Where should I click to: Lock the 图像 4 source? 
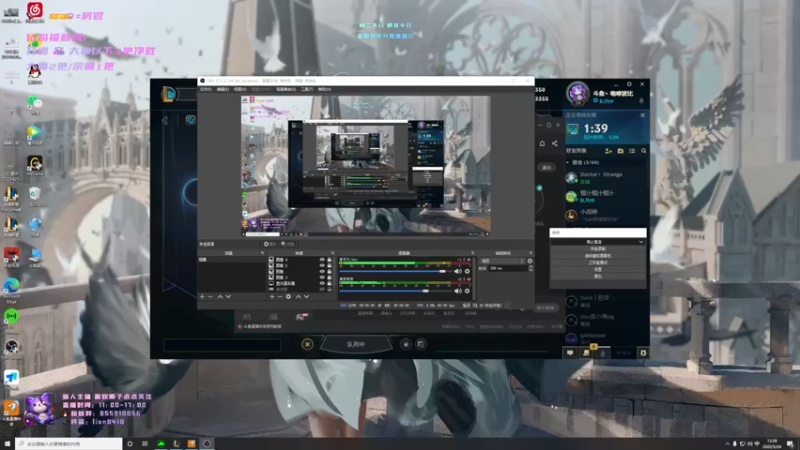tap(329, 260)
